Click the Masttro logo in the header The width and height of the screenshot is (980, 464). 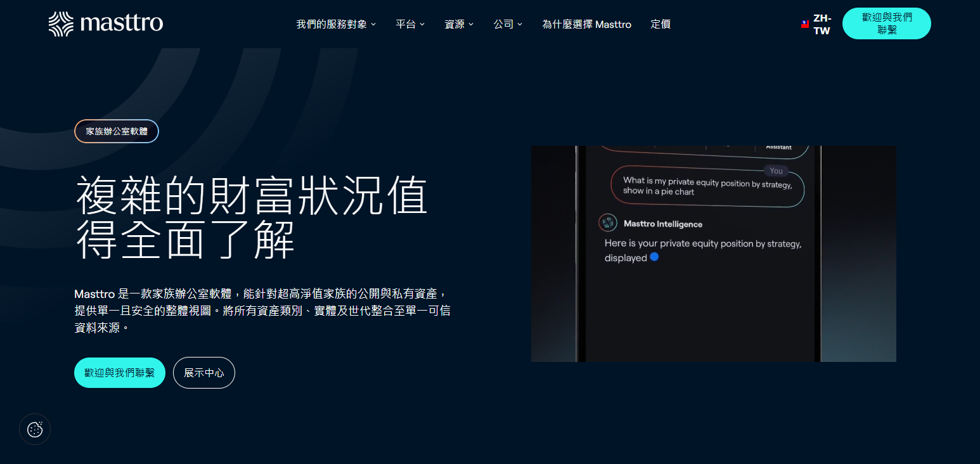point(106,24)
